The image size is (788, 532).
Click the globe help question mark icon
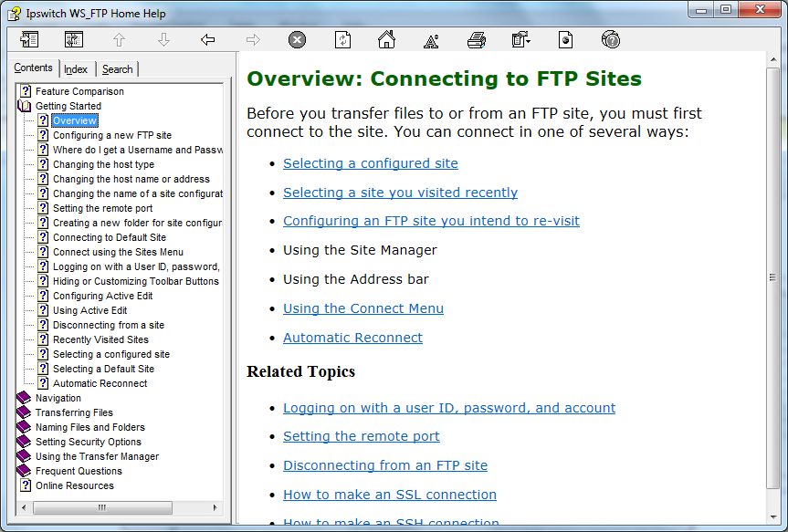611,39
